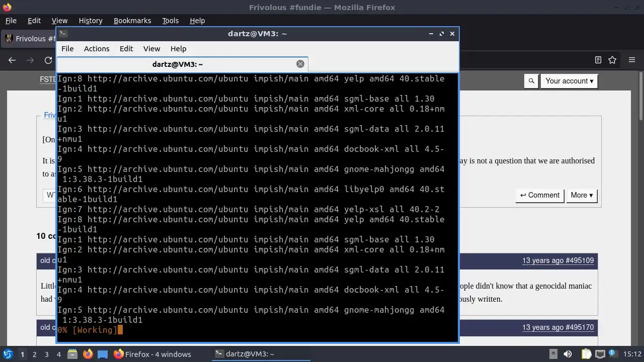Open Your account dropdown
The height and width of the screenshot is (362, 644).
(x=569, y=81)
